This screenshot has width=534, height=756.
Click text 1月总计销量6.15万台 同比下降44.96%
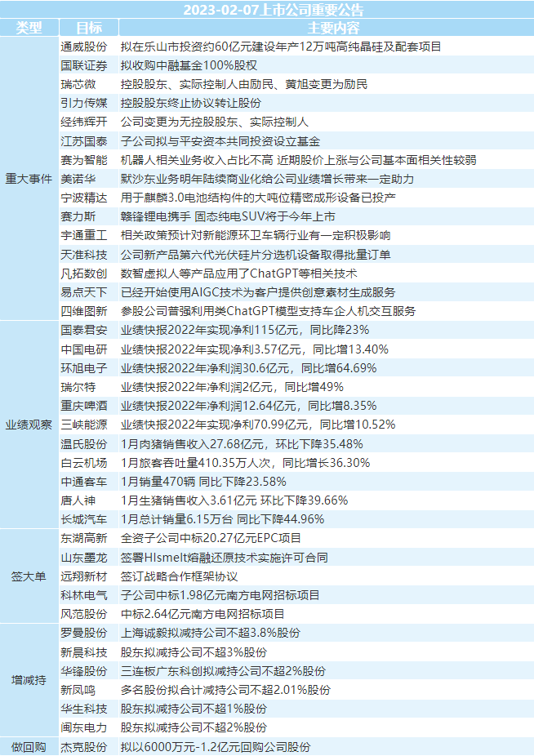[222, 518]
